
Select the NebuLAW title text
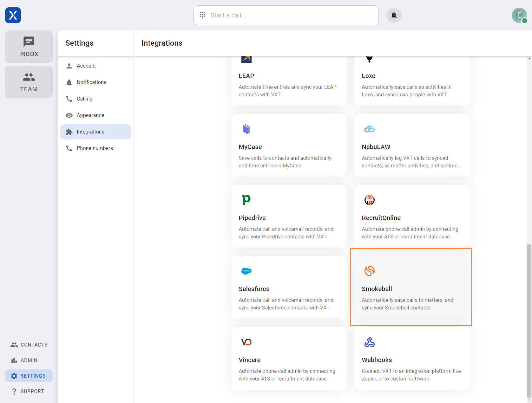pyautogui.click(x=376, y=147)
